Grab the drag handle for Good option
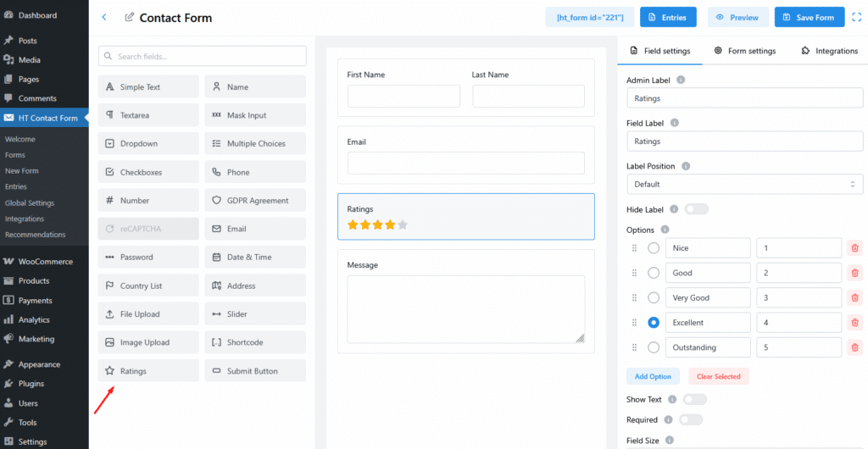The width and height of the screenshot is (868, 449). [x=634, y=273]
